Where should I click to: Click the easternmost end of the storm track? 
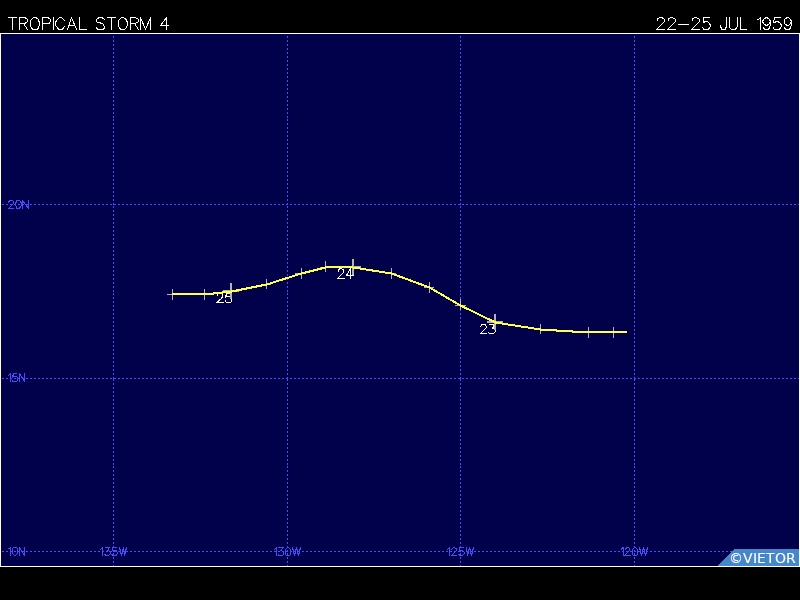pos(626,332)
